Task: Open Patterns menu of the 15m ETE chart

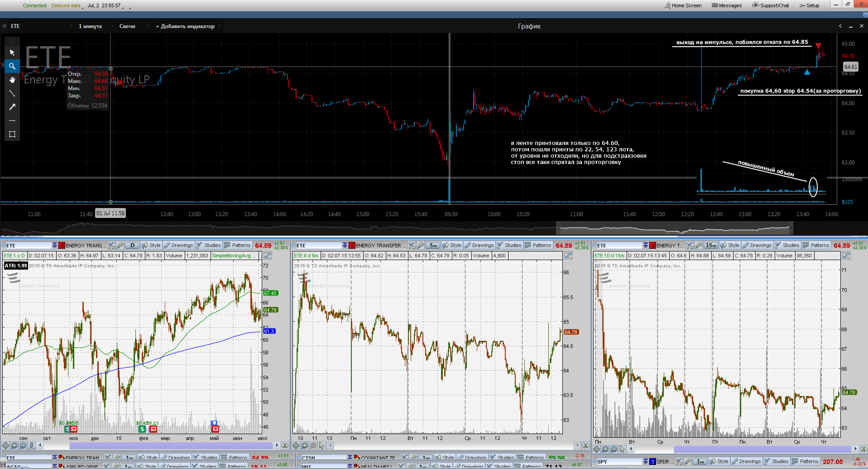Action: (x=816, y=245)
